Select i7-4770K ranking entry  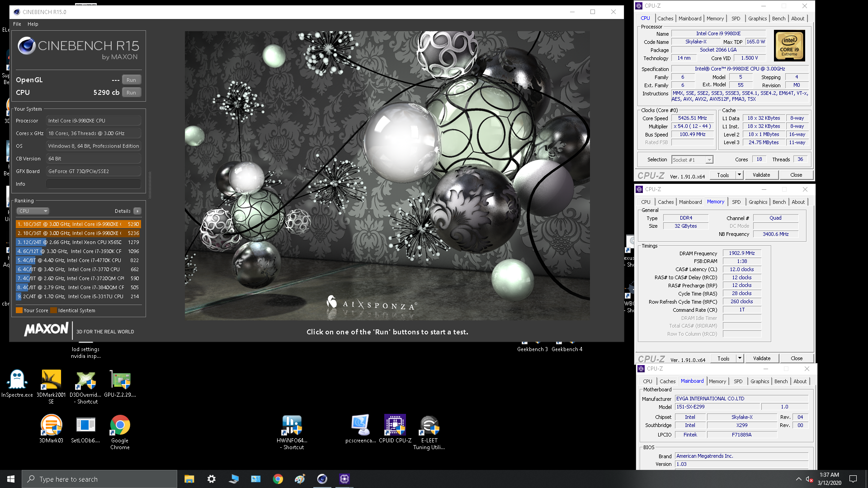click(78, 260)
